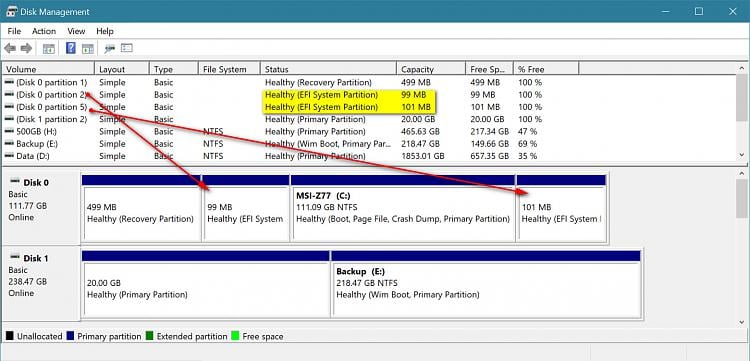This screenshot has width=750, height=361.
Task: Select the 99 MB EFI partition block on Disk 0
Action: pyautogui.click(x=246, y=208)
